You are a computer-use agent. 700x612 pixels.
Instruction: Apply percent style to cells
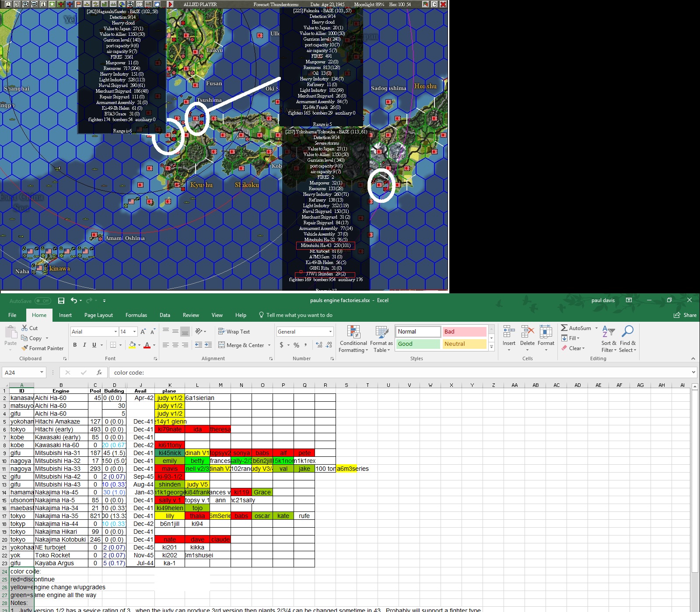(x=297, y=345)
